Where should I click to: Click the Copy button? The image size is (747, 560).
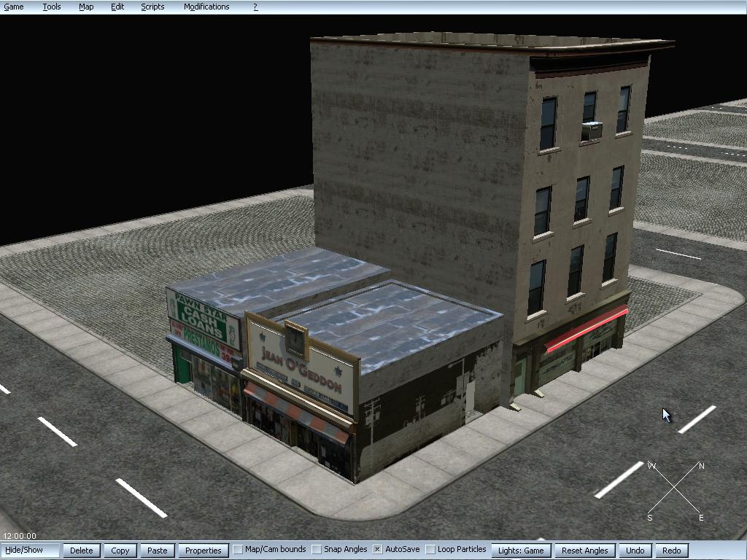[x=120, y=551]
